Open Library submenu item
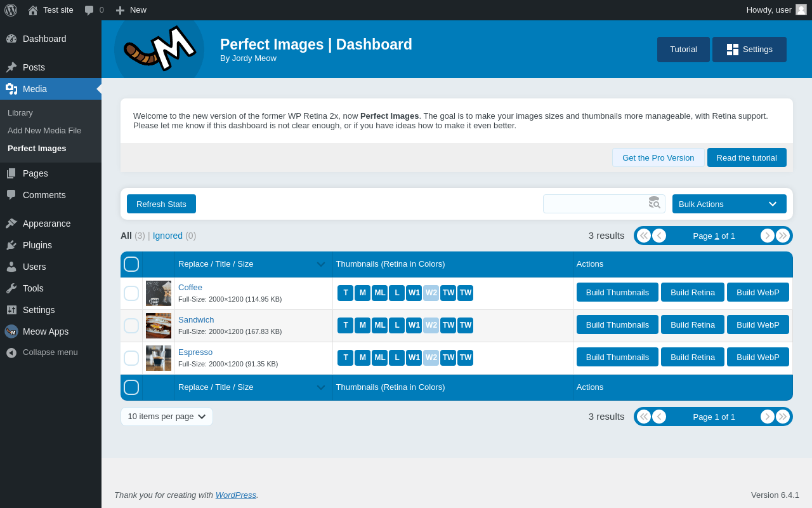 point(20,112)
